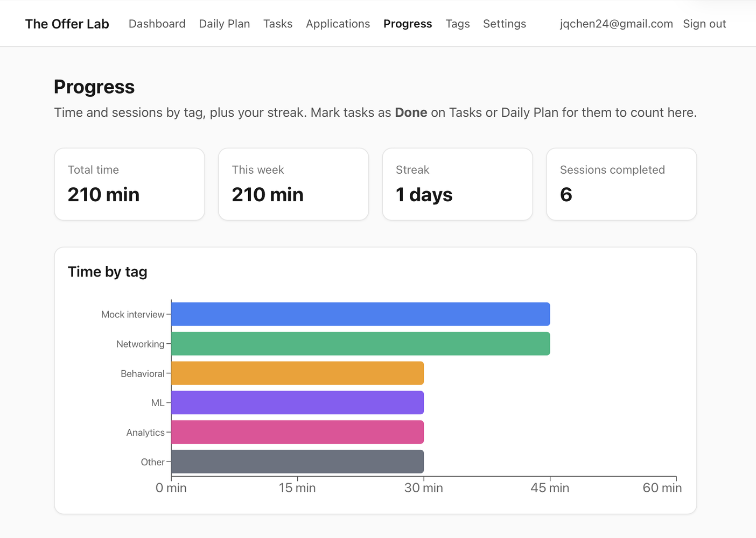756x538 pixels.
Task: Click the 45 min axis tick
Action: tap(550, 488)
